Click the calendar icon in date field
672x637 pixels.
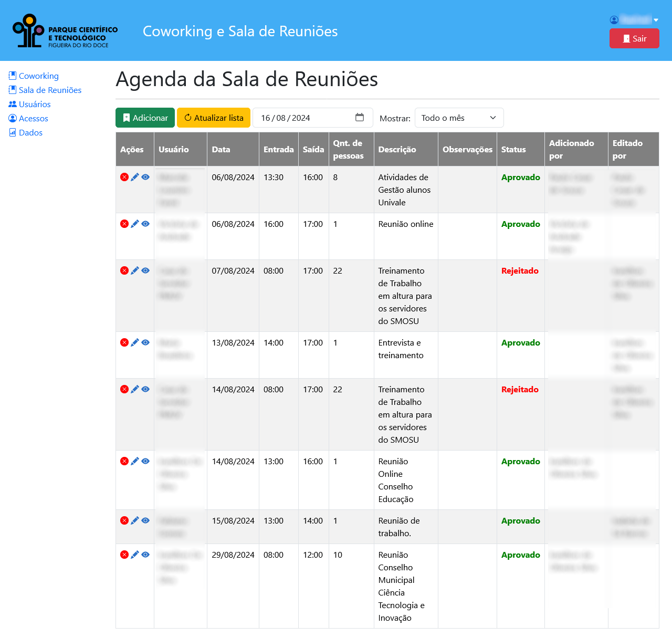click(360, 118)
